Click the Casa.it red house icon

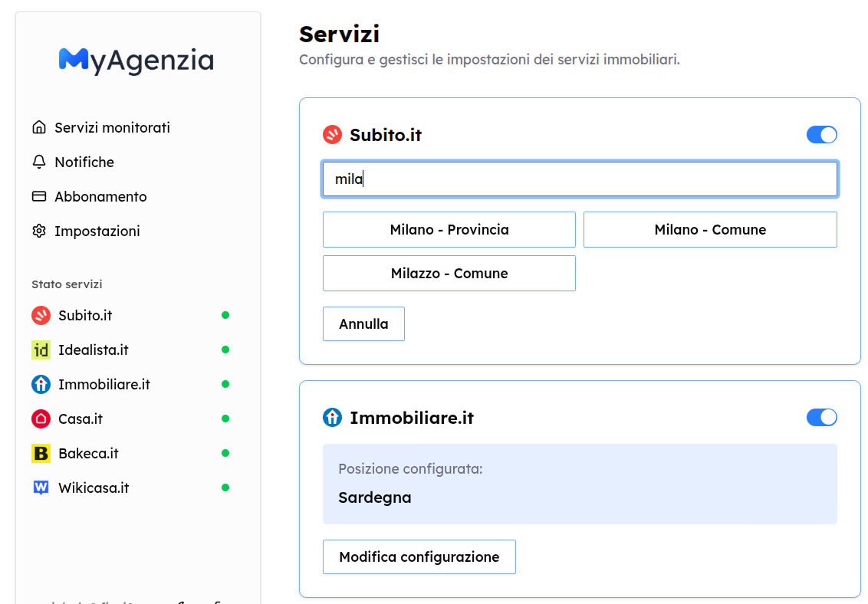[x=41, y=419]
